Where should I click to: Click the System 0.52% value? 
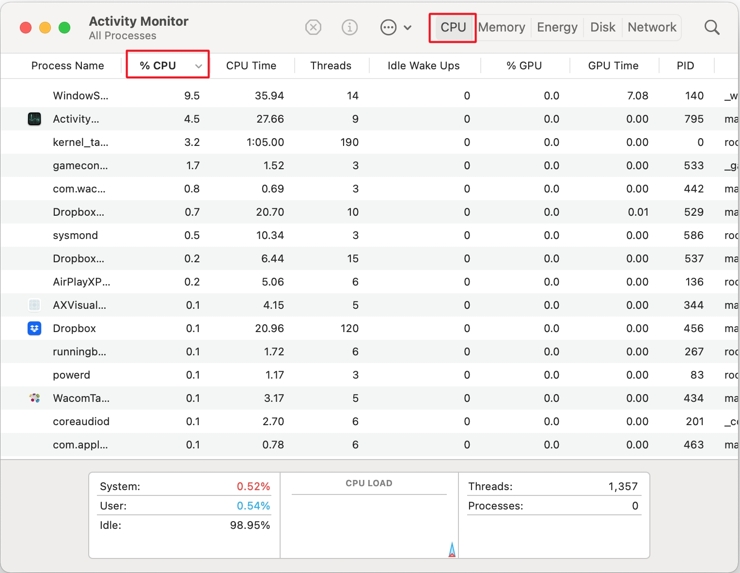click(x=253, y=486)
